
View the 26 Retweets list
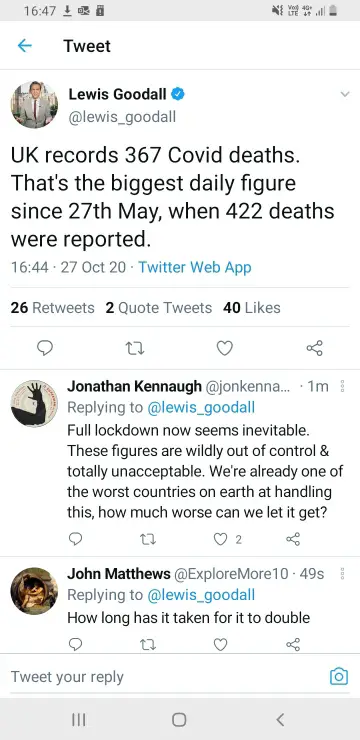pos(52,308)
